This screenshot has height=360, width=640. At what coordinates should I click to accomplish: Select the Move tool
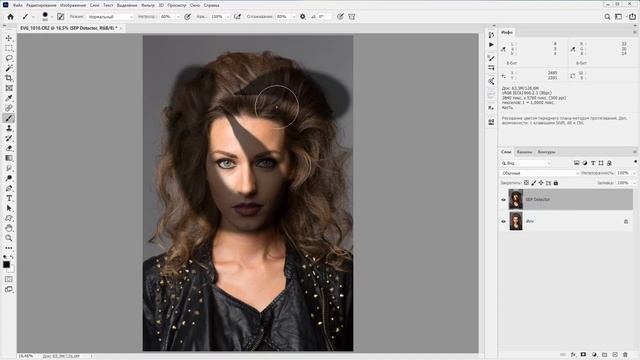click(9, 38)
